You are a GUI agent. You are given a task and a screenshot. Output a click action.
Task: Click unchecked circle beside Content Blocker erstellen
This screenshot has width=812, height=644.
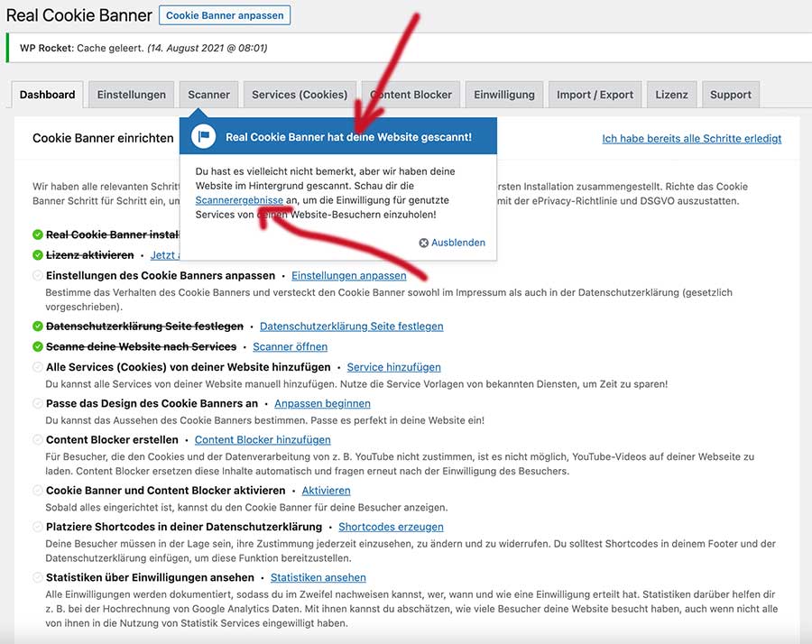click(38, 439)
